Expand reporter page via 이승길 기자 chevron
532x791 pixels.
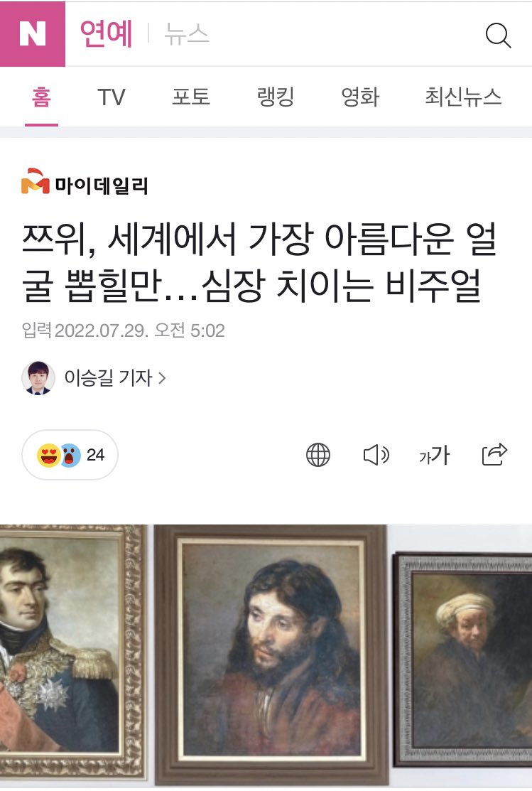tap(162, 378)
